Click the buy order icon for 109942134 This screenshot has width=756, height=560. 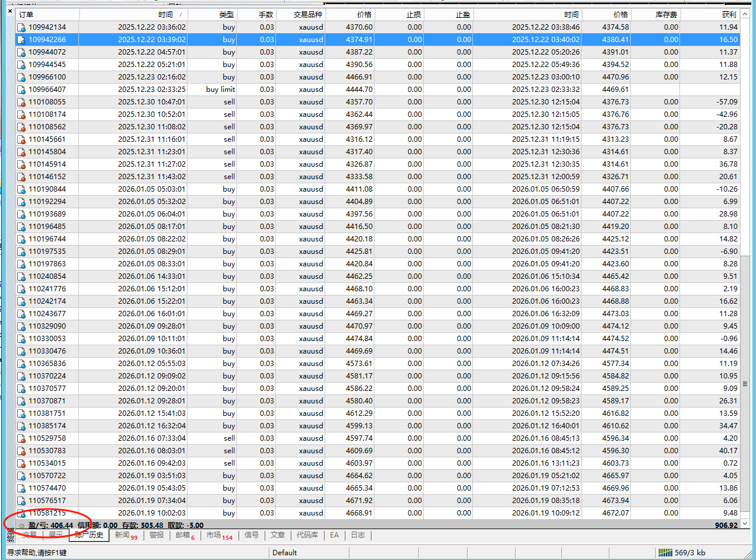(x=21, y=27)
